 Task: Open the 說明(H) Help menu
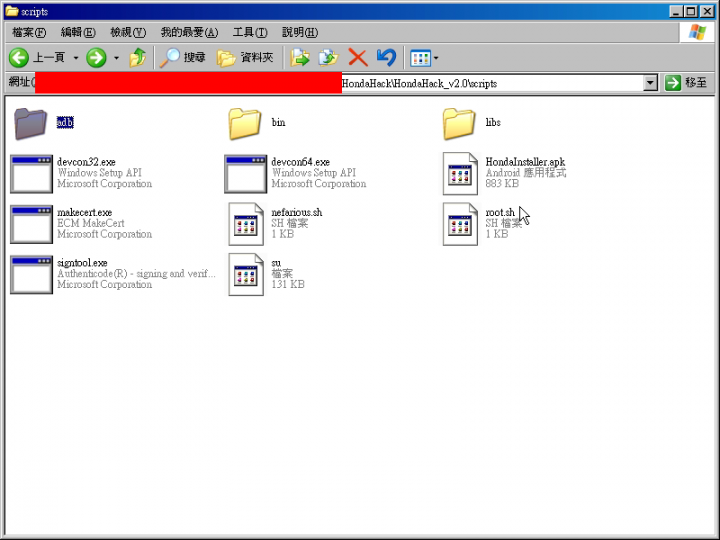(x=300, y=32)
